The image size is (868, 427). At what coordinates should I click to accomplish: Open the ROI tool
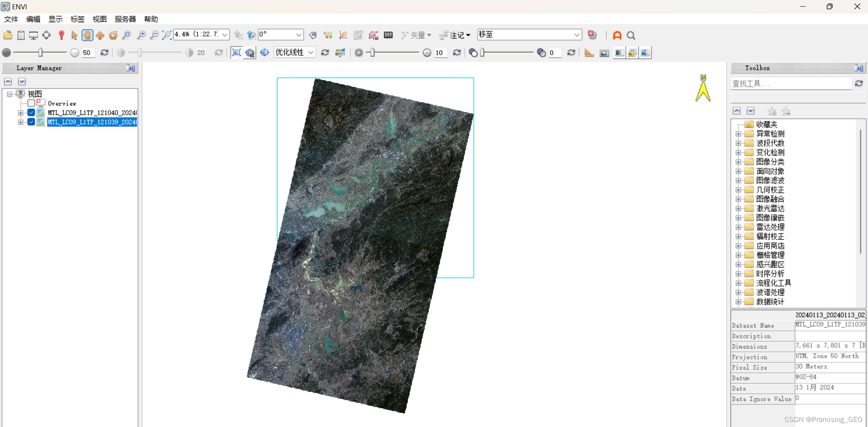click(373, 35)
